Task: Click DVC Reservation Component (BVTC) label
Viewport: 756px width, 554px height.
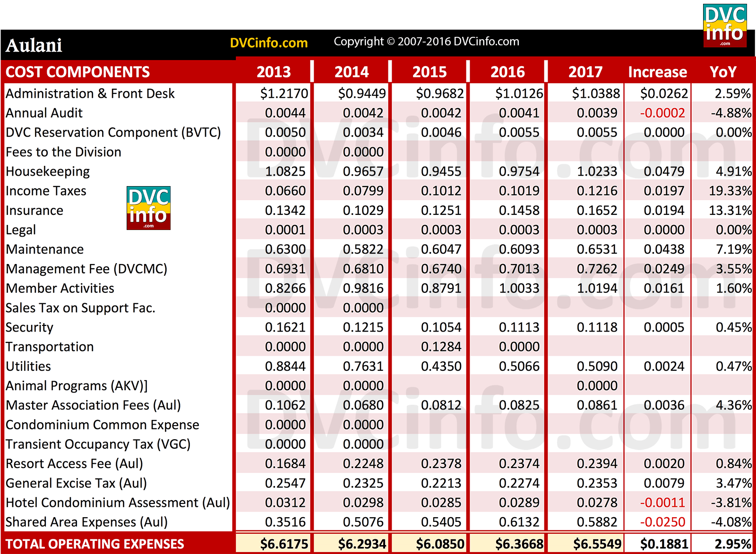Action: click(x=113, y=132)
